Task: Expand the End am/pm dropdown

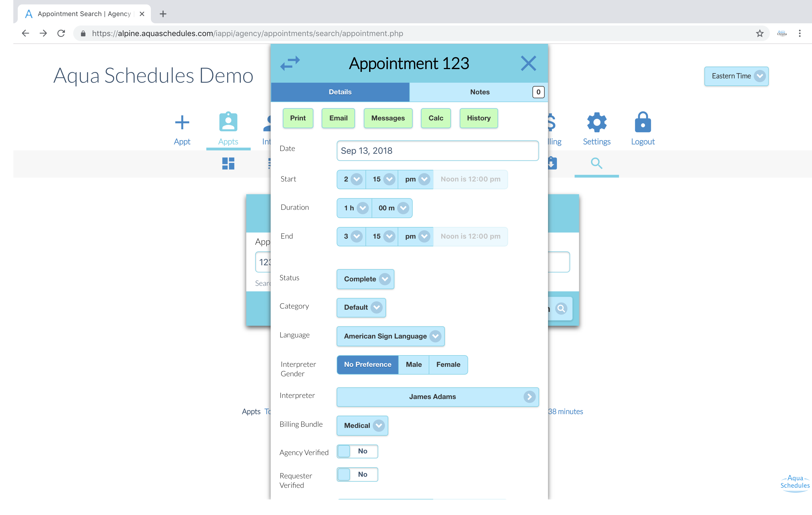Action: (416, 237)
